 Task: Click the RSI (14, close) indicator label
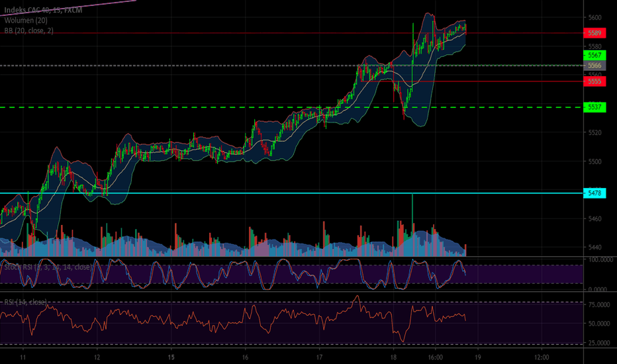coord(26,302)
